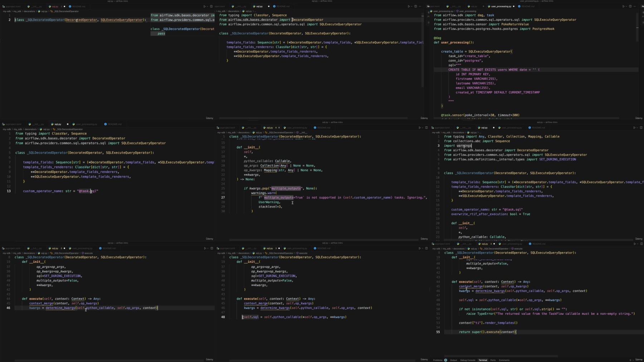Image resolution: width=644 pixels, height=362 pixels.
Task: Select the active user_processing.py editor tab
Action: click(501, 6)
